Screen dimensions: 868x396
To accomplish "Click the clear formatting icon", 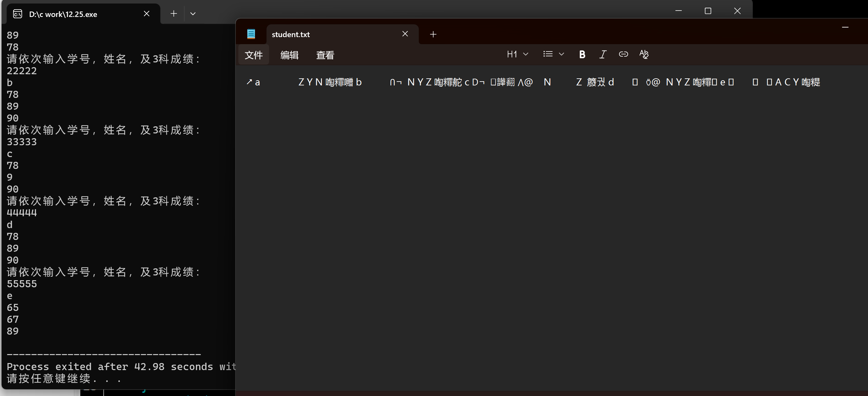I will click(644, 54).
